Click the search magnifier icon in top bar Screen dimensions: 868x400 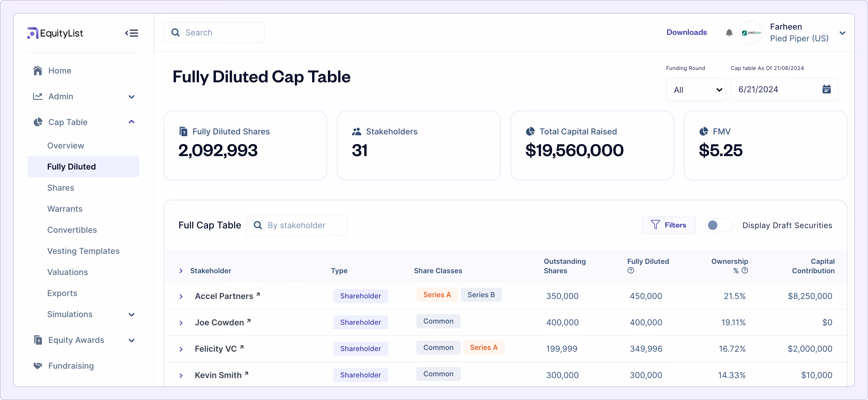tap(176, 33)
